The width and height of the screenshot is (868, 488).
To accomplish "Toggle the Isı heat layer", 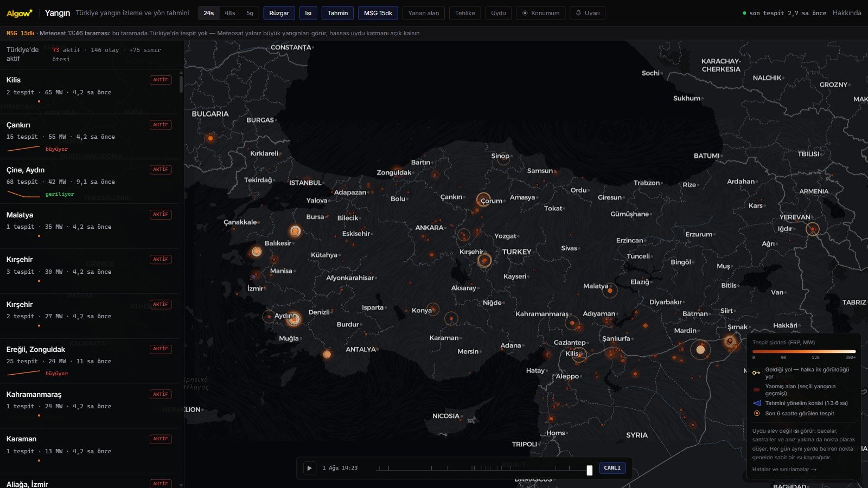I will coord(308,13).
